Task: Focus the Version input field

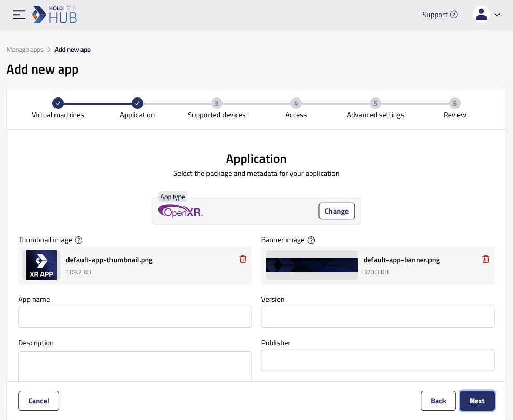Action: pos(378,317)
